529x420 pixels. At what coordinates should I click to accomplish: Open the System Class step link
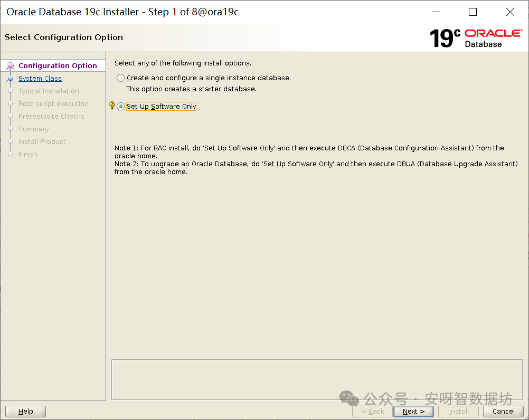(x=40, y=78)
